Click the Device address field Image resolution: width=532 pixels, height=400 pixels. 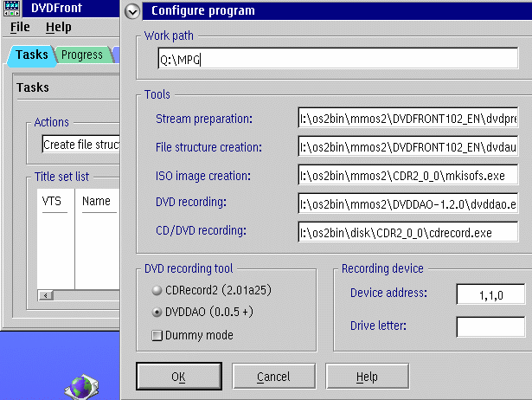pyautogui.click(x=491, y=294)
